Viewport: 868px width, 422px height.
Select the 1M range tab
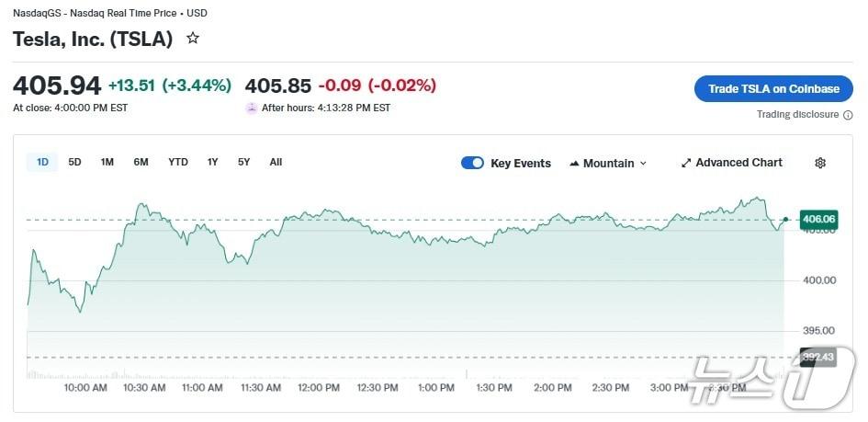pos(107,162)
